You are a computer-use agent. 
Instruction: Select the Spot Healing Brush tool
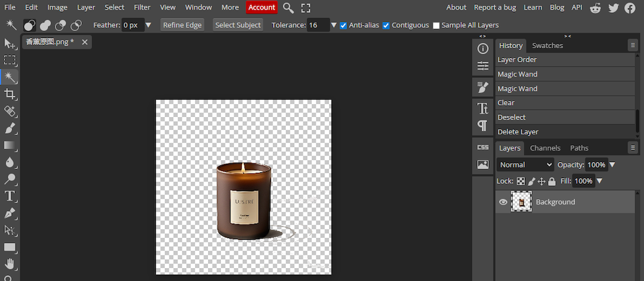[x=10, y=111]
